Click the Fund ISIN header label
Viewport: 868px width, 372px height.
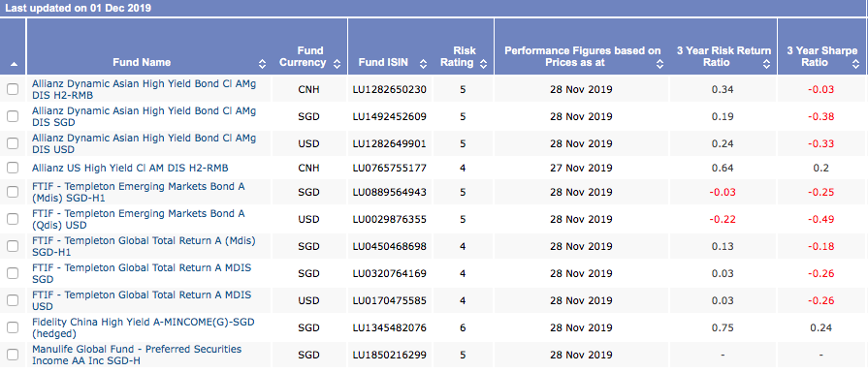pos(383,62)
